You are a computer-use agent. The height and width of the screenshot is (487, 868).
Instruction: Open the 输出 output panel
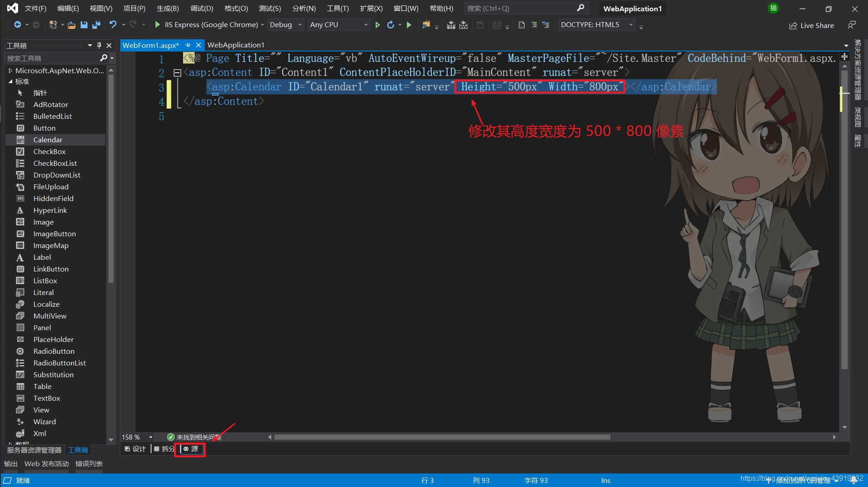[11, 464]
